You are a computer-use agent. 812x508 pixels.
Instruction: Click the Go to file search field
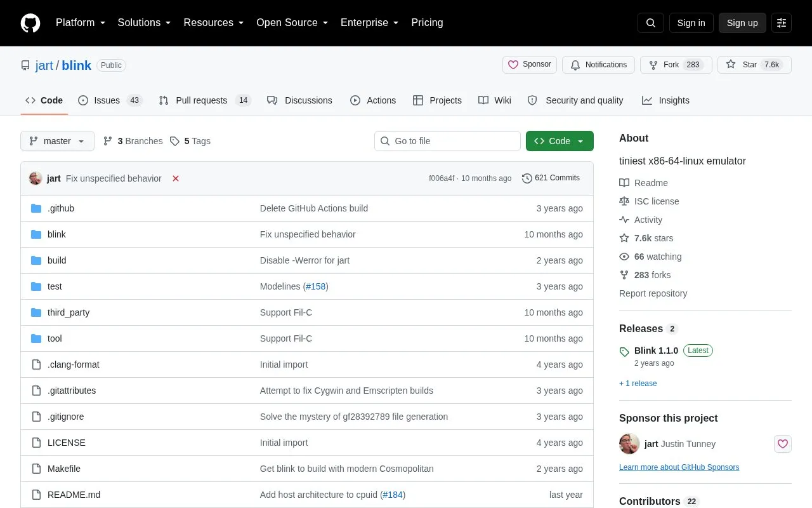coord(447,141)
